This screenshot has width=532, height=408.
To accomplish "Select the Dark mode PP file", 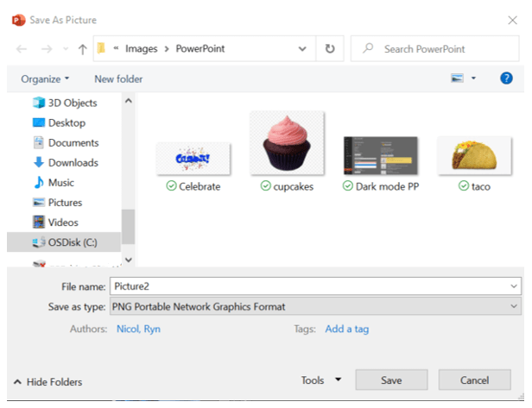I will coord(380,157).
